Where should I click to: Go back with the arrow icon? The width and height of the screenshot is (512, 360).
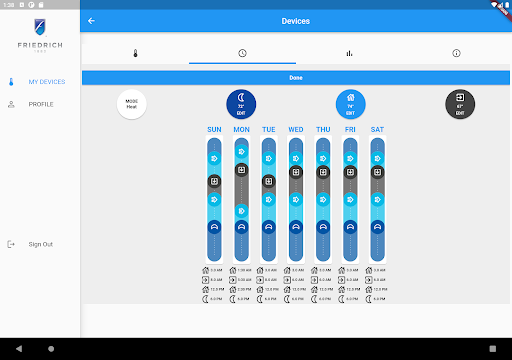click(91, 21)
